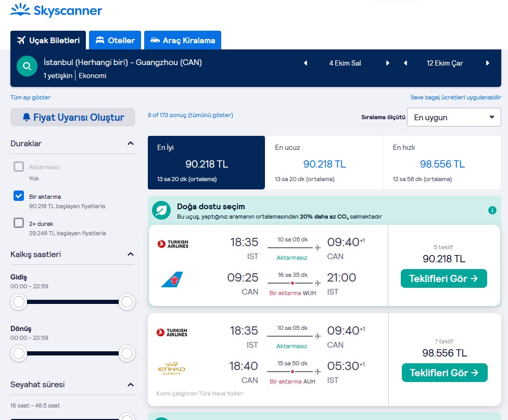Click Teklifleri Gör for the 90.218 TL flight
This screenshot has height=420, width=508.
click(x=444, y=278)
